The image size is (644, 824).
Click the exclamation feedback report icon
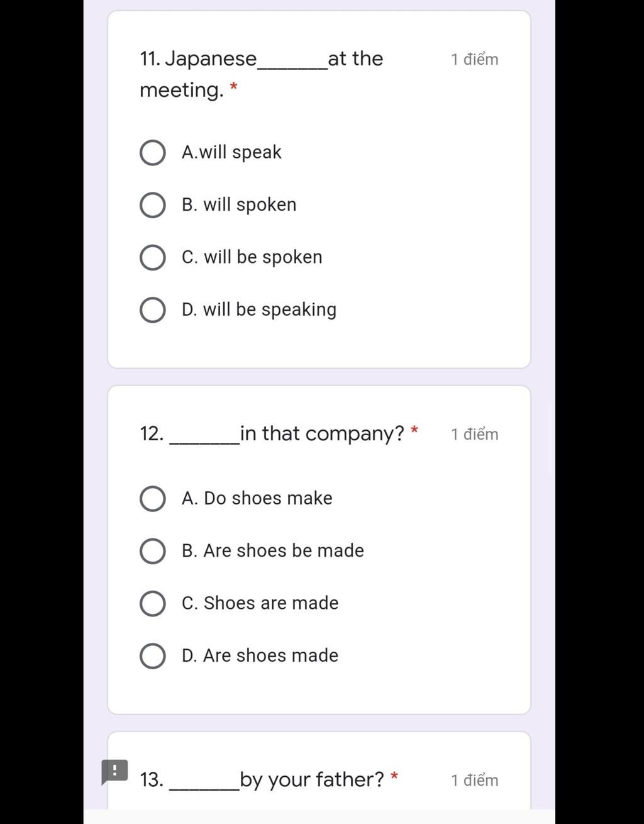pyautogui.click(x=114, y=771)
